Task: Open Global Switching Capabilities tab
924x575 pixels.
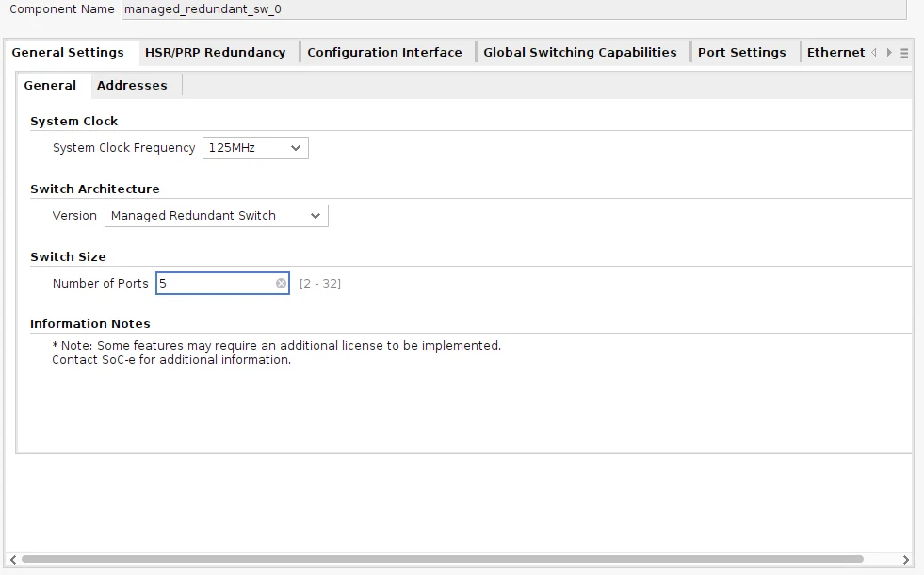Action: 580,53
